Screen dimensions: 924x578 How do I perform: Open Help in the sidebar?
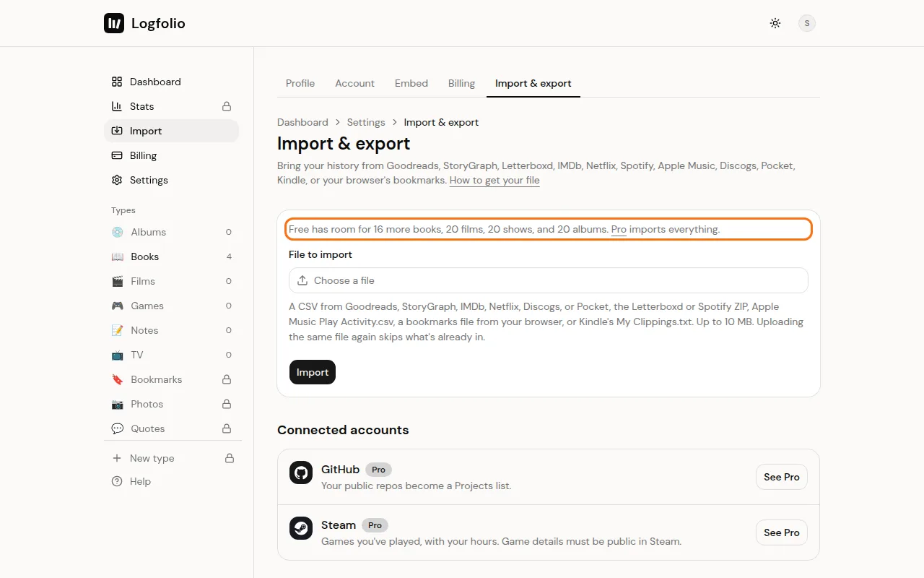(x=173, y=481)
